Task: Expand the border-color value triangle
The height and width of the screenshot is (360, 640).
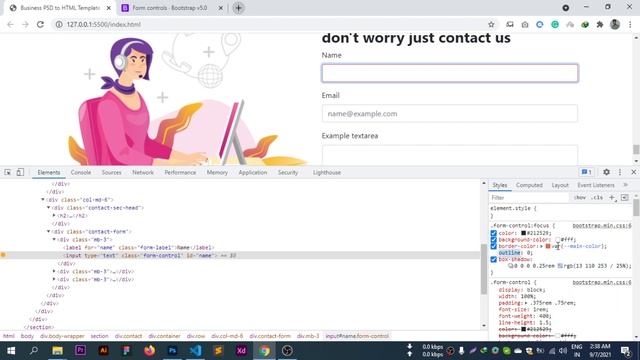Action: coord(542,246)
